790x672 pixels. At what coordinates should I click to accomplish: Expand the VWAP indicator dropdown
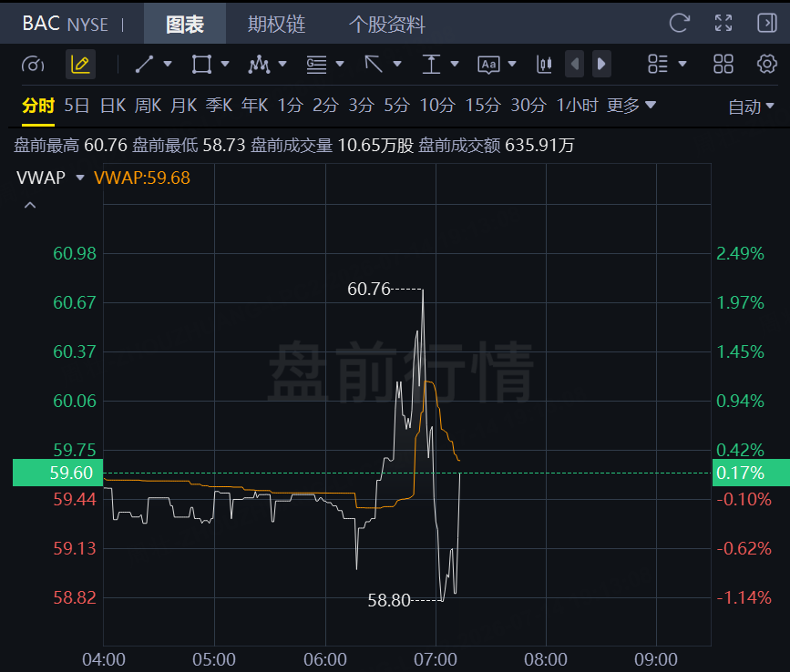[79, 178]
